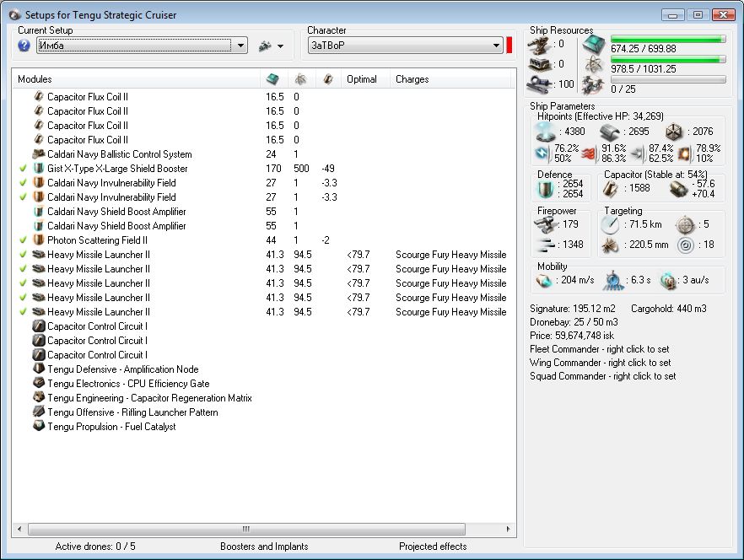Toggle fourth Heavy Missile Launcher II checkmark
The height and width of the screenshot is (560, 744).
(23, 298)
